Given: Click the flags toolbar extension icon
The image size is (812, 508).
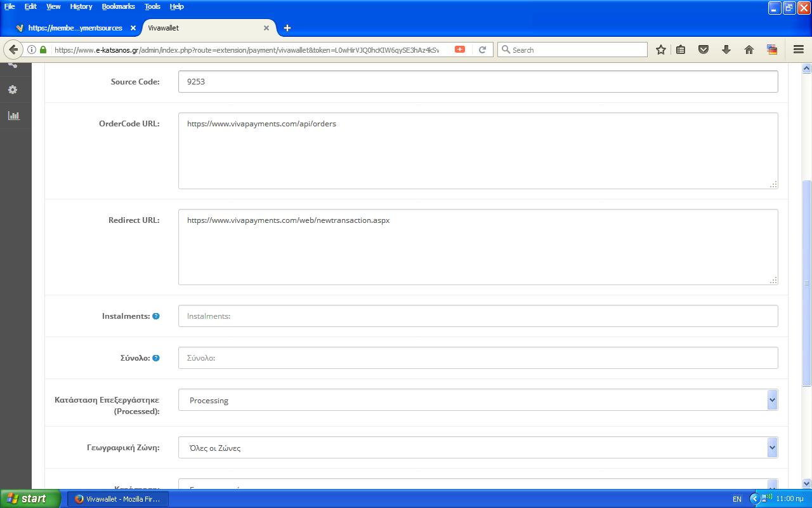Looking at the screenshot, I should 772,50.
